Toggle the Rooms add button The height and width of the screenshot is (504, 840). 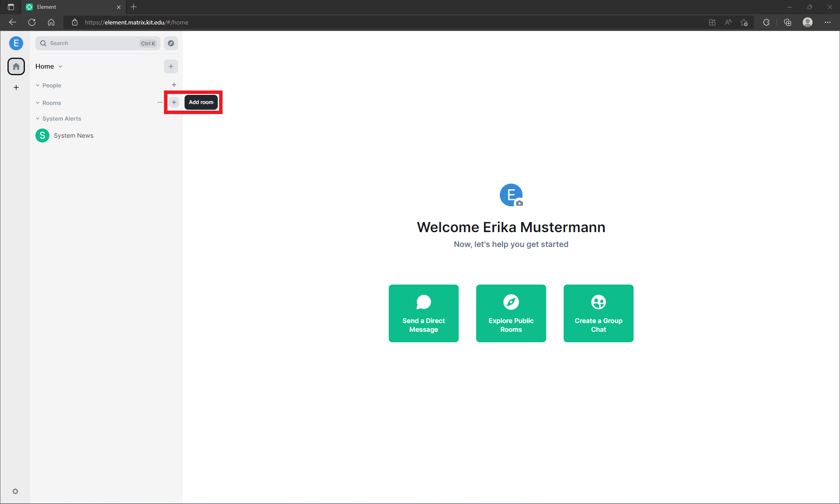174,102
